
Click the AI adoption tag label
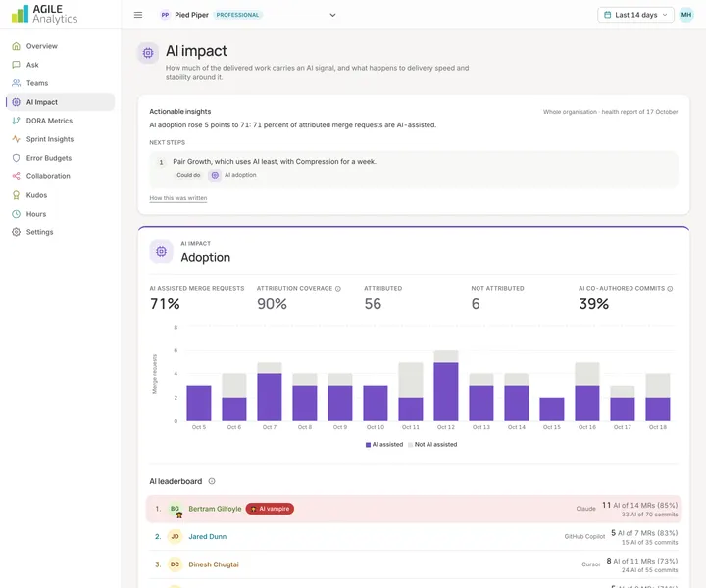(x=240, y=175)
